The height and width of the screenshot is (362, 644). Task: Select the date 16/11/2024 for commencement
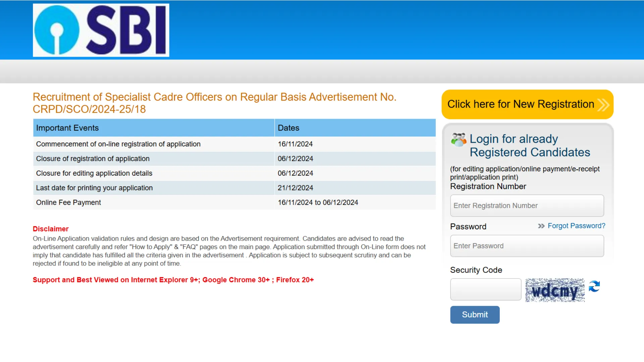(x=295, y=144)
